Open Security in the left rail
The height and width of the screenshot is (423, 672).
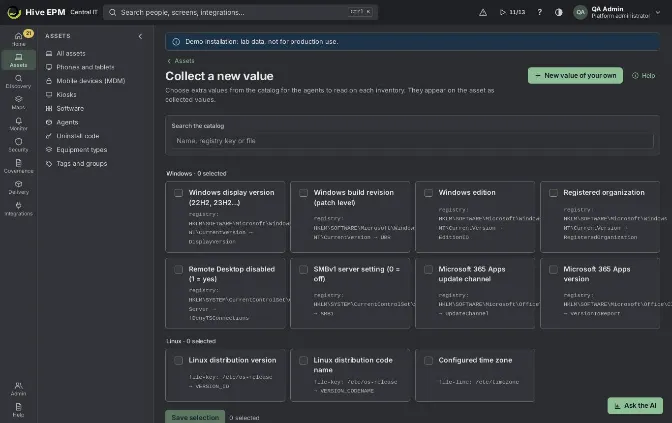point(18,145)
